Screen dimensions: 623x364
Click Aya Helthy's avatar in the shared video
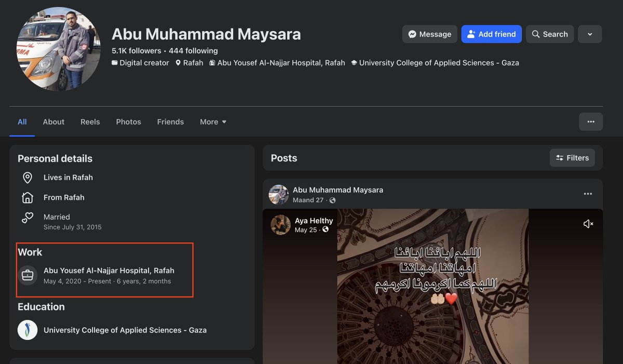281,225
